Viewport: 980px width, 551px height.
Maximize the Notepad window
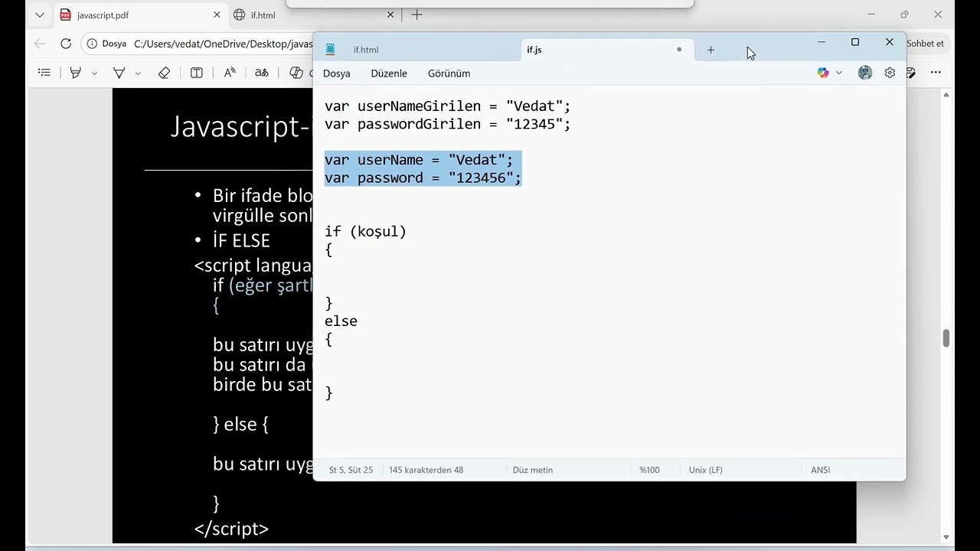click(855, 42)
